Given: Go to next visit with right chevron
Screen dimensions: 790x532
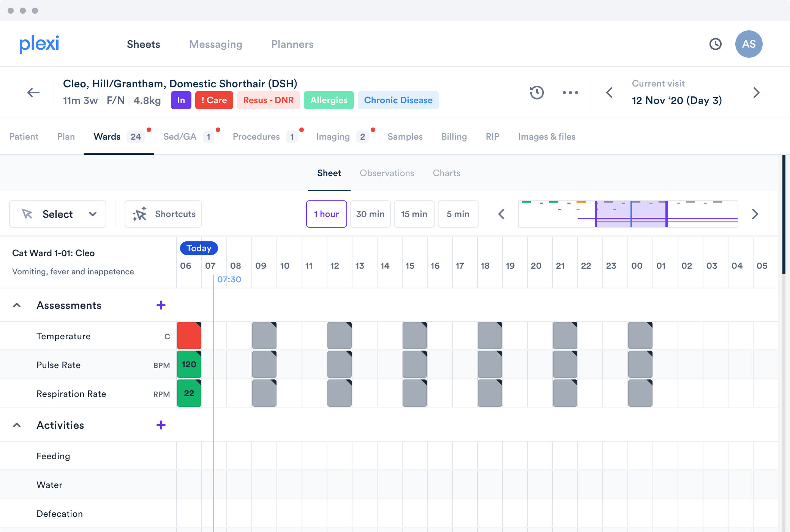Looking at the screenshot, I should pos(756,93).
